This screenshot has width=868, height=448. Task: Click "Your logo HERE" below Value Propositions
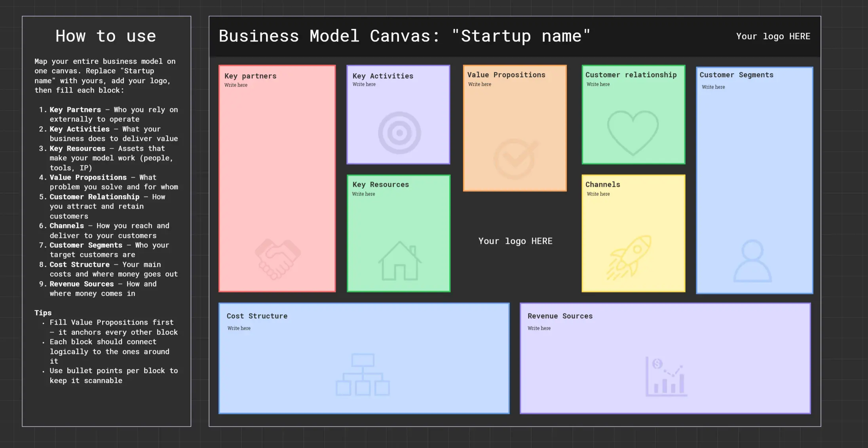(x=515, y=241)
